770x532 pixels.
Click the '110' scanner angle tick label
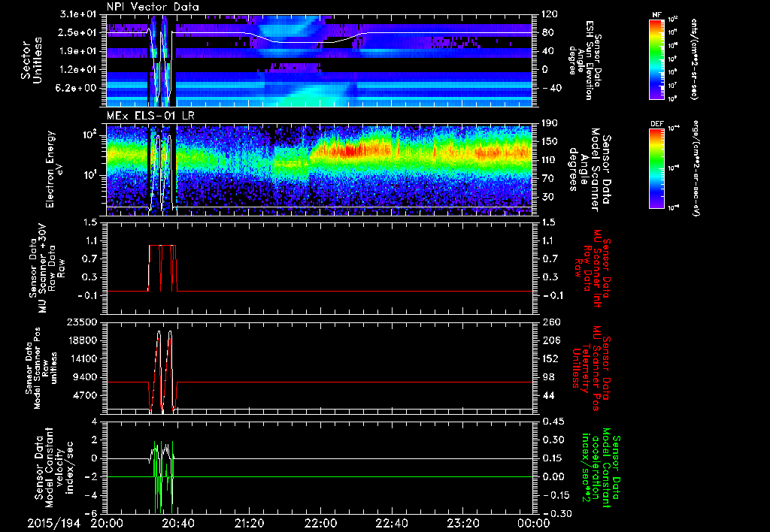click(550, 160)
